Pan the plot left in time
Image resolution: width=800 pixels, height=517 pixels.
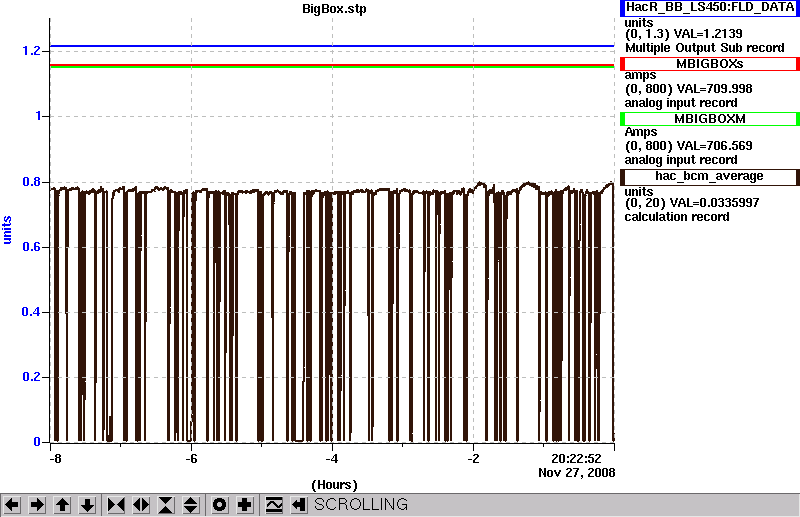12,505
